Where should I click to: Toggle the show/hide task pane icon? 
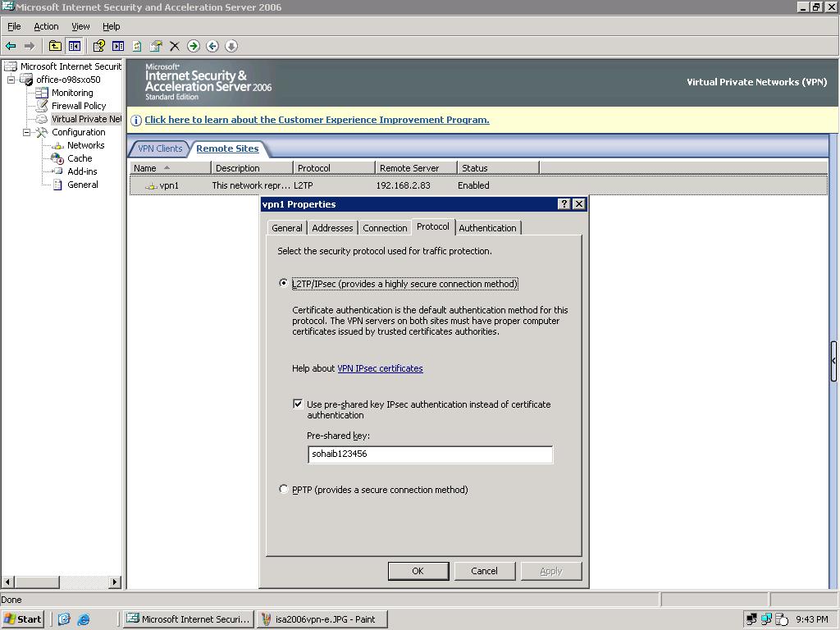(118, 46)
